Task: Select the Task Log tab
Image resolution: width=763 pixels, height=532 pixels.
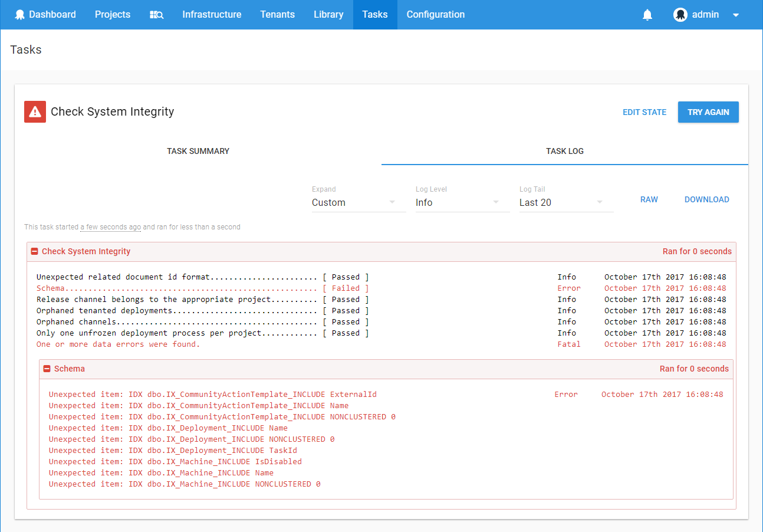Action: point(564,151)
